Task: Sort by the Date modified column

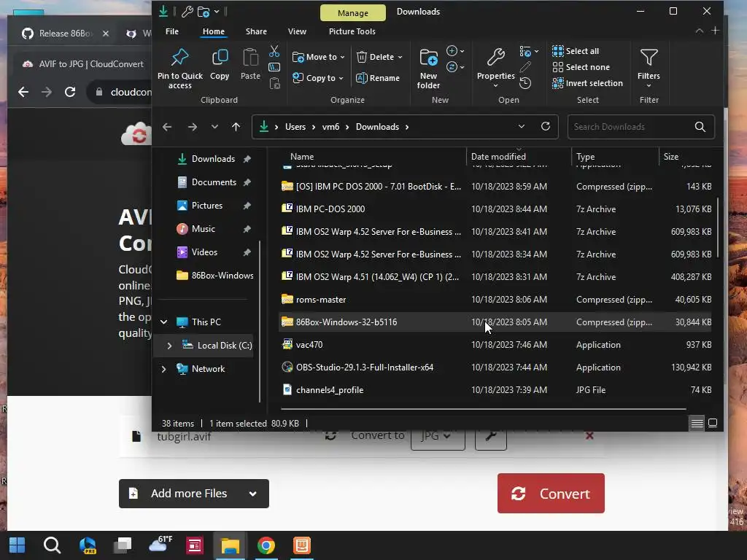Action: coord(498,157)
